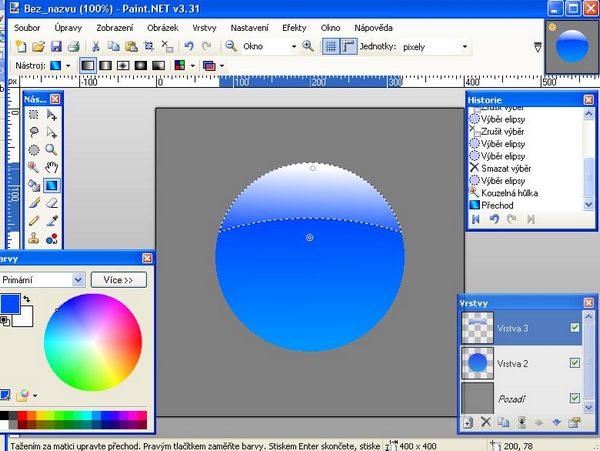Hide the Vrstva 2 layer checkbox

[573, 362]
